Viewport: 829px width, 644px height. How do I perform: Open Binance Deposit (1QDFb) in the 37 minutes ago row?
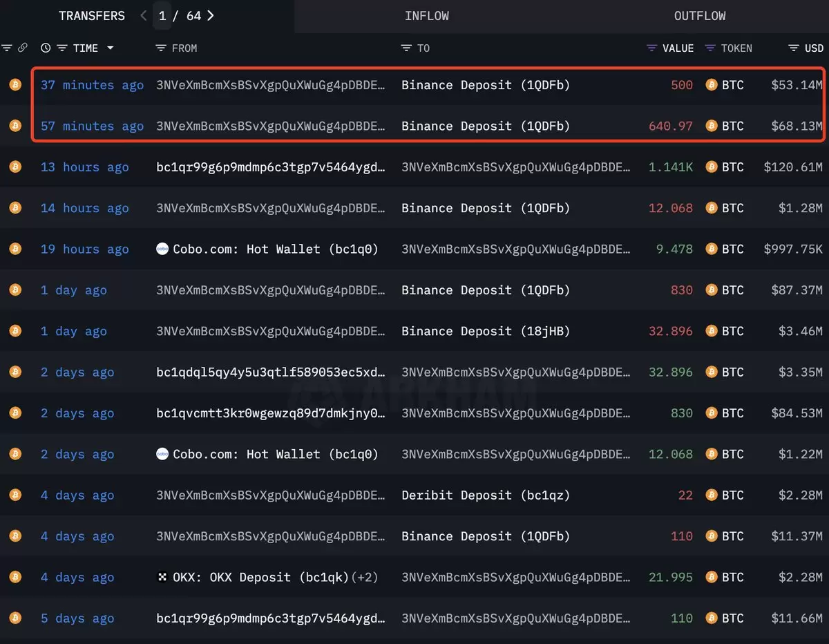click(486, 85)
